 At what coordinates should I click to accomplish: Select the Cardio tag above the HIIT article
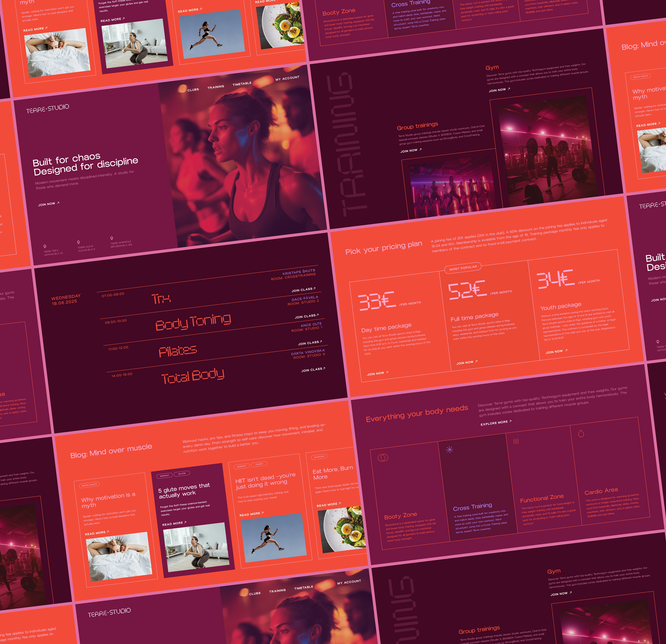tap(259, 464)
